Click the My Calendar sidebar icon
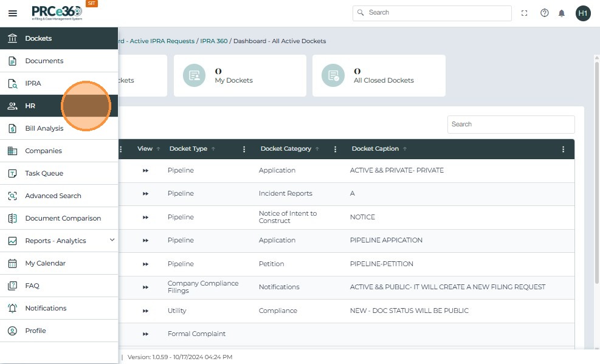Image resolution: width=600 pixels, height=364 pixels. click(12, 263)
